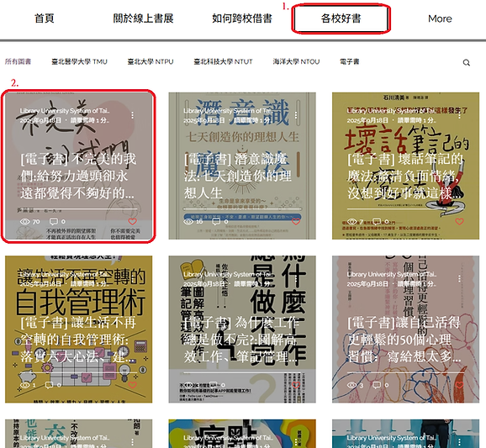Open 關於線上書展 navigation item
Viewport: 486px width, 448px height.
pyautogui.click(x=143, y=18)
